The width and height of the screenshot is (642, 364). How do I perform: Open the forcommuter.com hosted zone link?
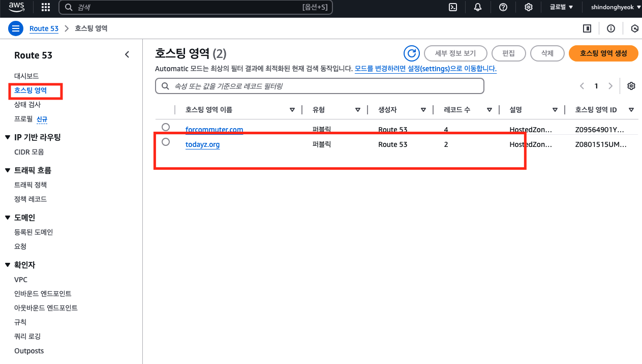(x=214, y=130)
